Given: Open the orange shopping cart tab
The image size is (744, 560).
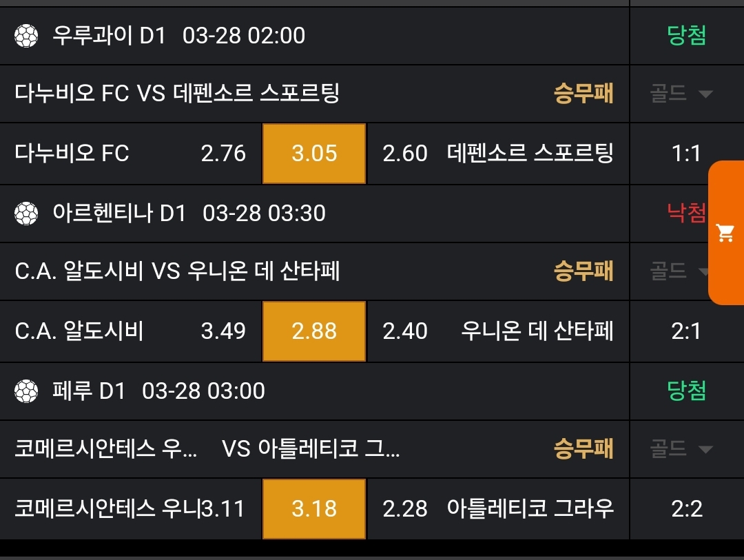Looking at the screenshot, I should 725,233.
